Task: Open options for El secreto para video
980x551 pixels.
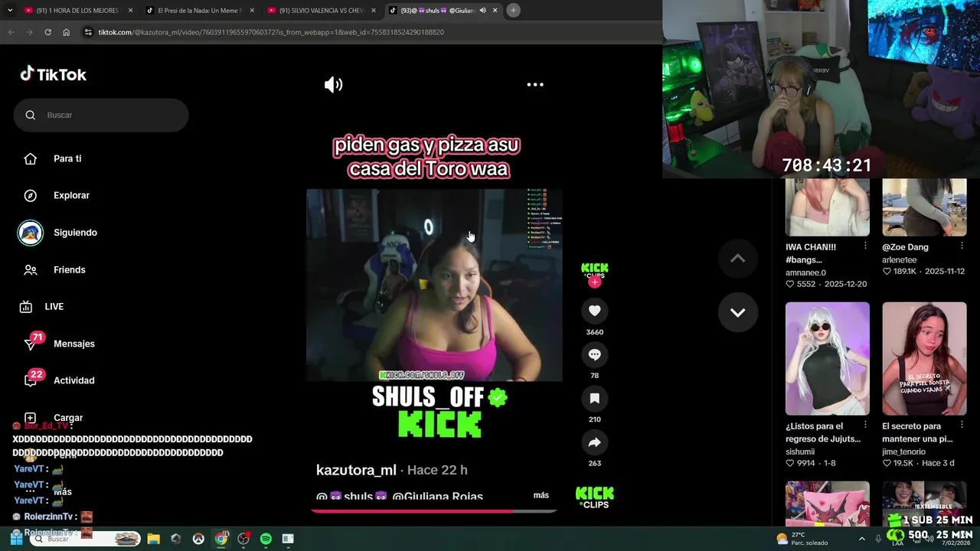Action: point(962,425)
